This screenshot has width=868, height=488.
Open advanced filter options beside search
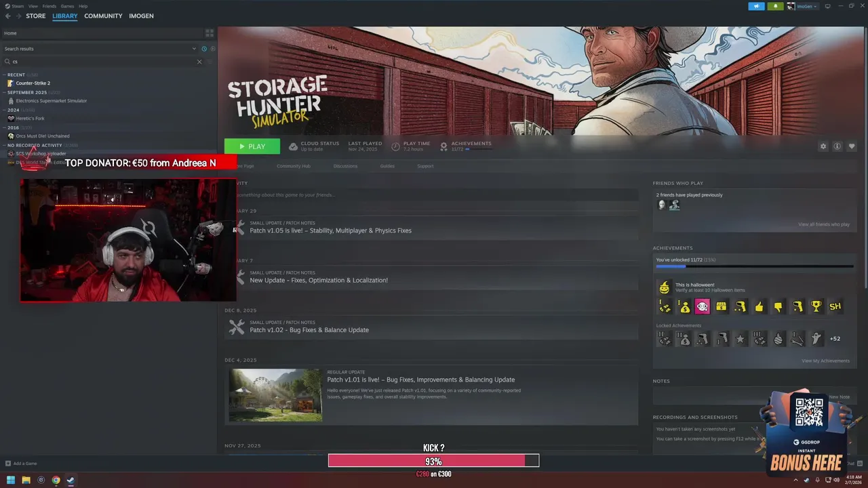click(210, 62)
